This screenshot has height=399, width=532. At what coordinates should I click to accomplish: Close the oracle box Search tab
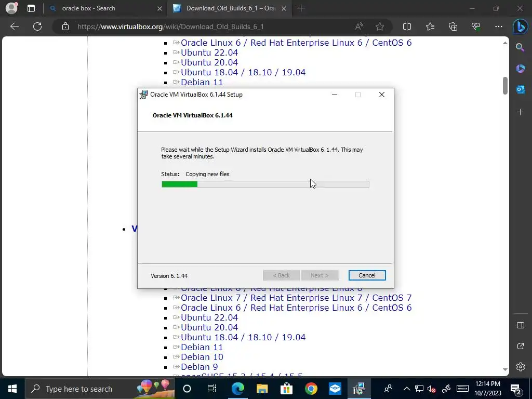click(159, 8)
